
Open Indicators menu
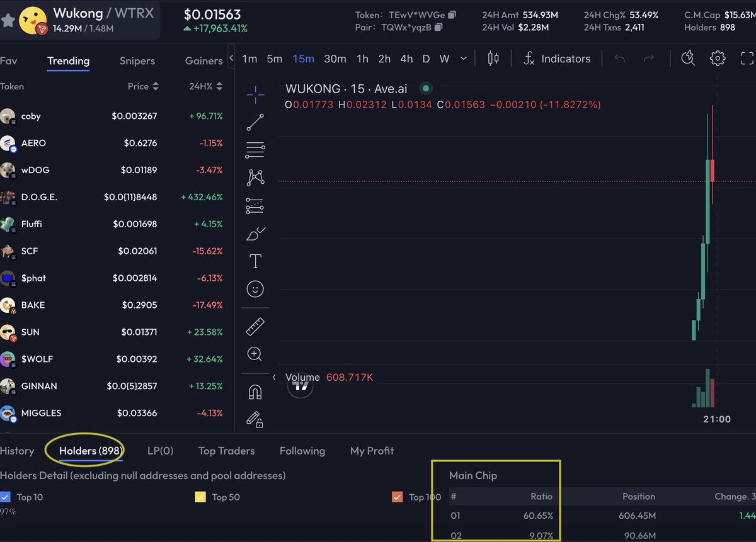pos(557,59)
